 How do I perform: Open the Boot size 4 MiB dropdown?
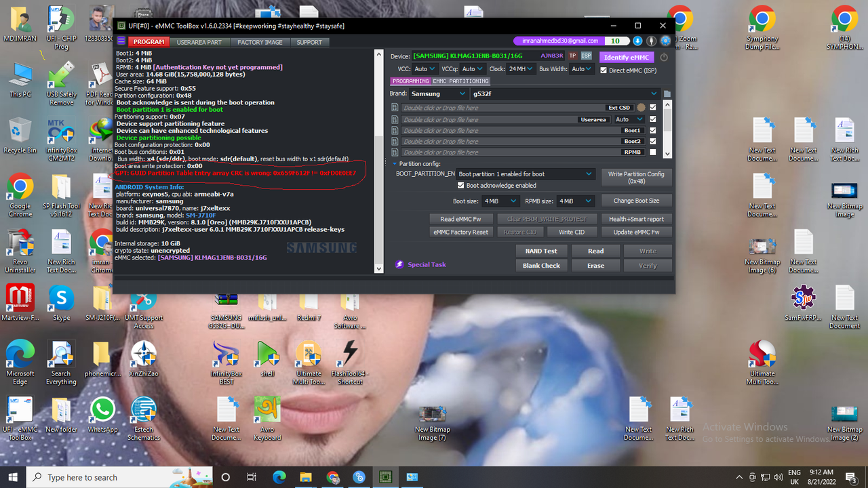502,201
